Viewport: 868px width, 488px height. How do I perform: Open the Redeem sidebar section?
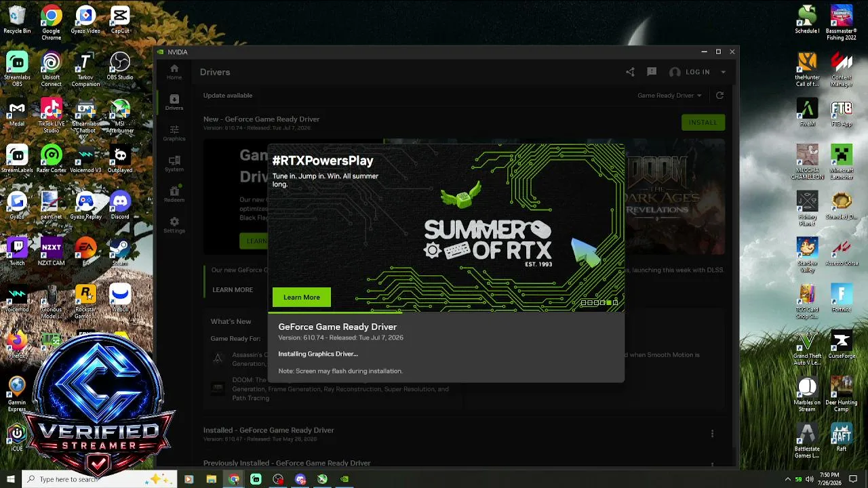174,194
